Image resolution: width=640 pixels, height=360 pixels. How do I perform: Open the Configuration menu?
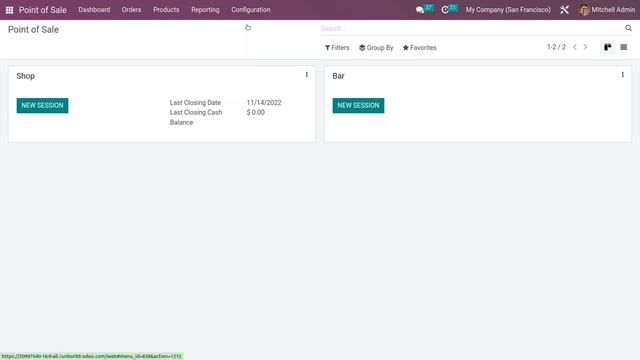251,10
